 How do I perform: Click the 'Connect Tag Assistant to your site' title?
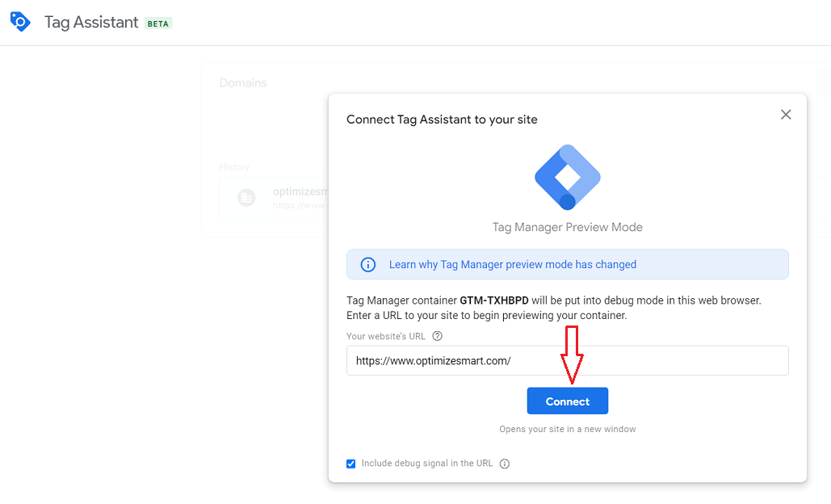[x=442, y=120]
